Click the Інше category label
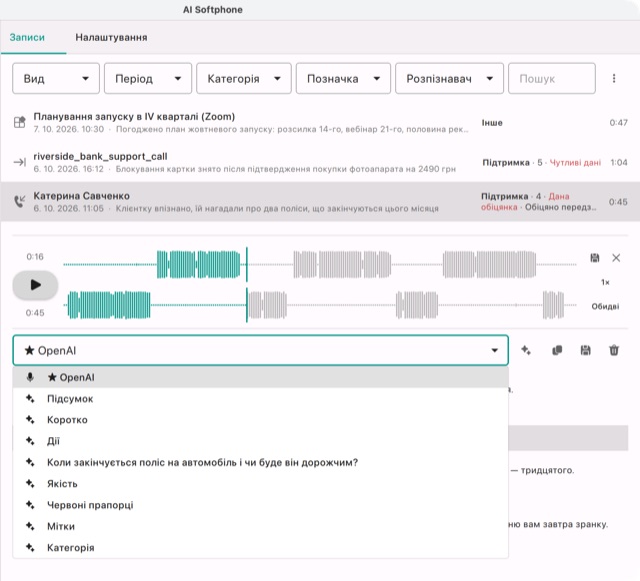The width and height of the screenshot is (640, 581). coord(492,122)
